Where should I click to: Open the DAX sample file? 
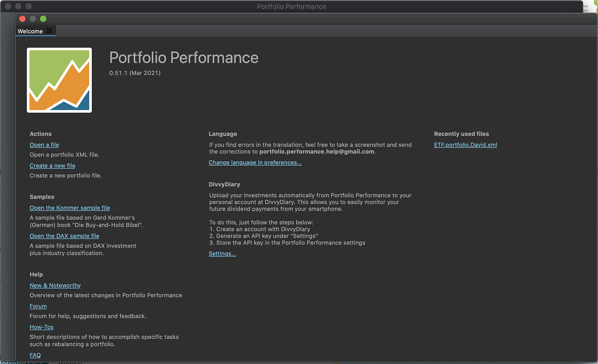click(x=65, y=236)
